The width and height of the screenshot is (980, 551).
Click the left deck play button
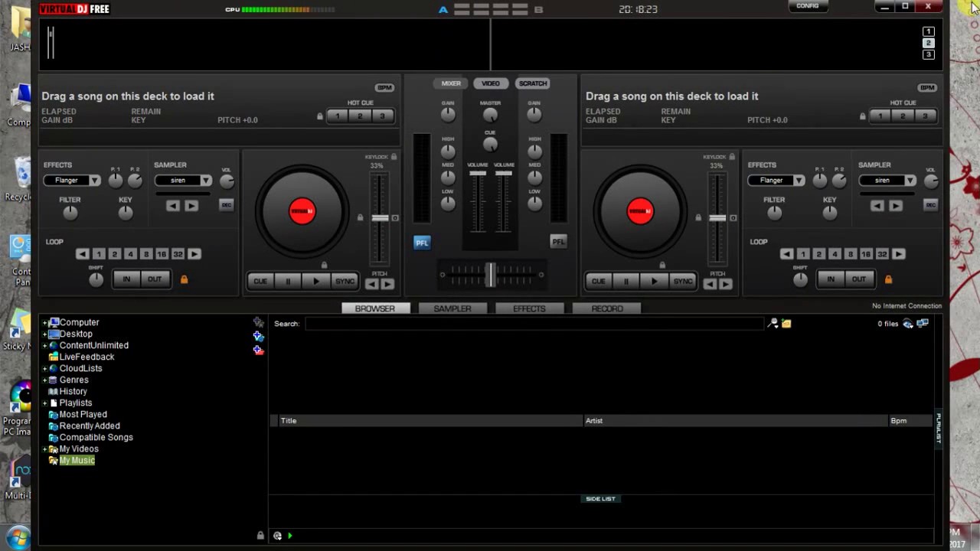pos(316,282)
